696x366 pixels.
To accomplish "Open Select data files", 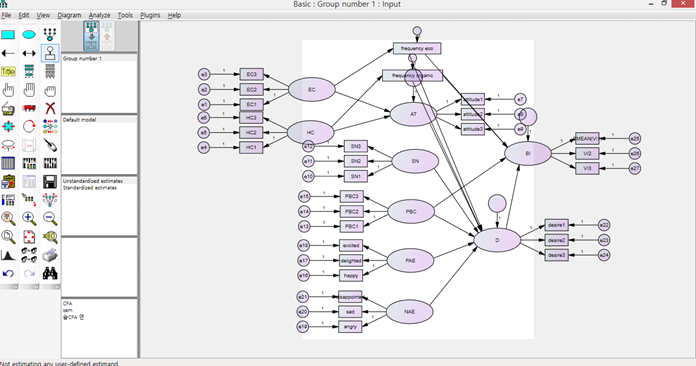I will point(8,163).
